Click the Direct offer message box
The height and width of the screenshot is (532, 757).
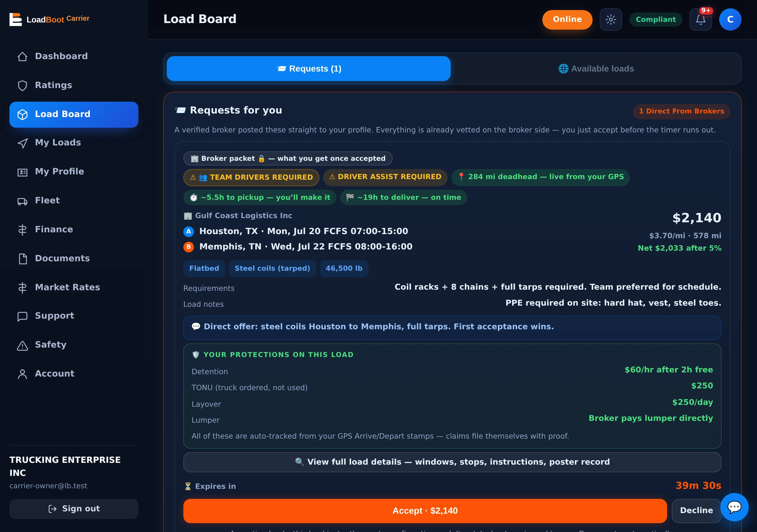tap(452, 327)
